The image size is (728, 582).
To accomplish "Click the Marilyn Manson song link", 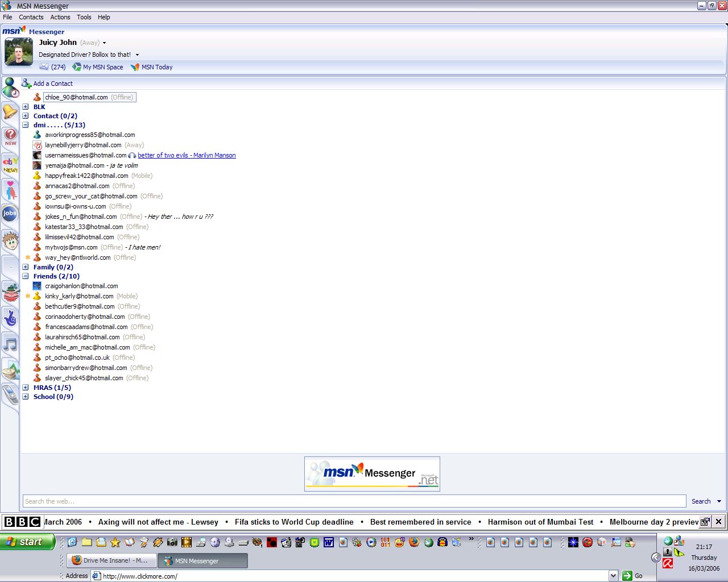I will click(x=187, y=155).
